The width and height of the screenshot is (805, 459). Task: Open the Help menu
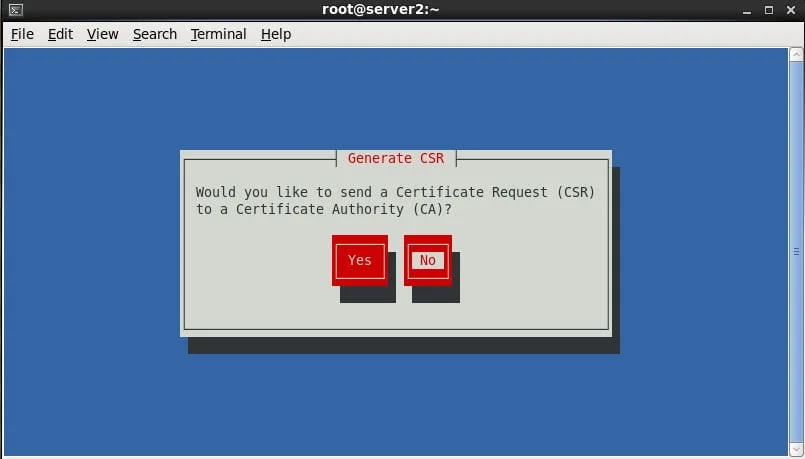[276, 34]
